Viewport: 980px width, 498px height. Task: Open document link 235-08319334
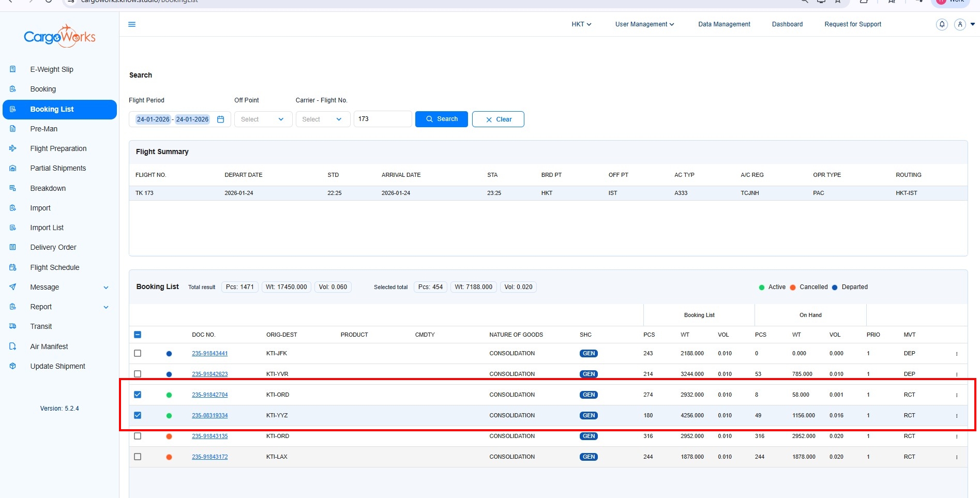[x=209, y=415]
